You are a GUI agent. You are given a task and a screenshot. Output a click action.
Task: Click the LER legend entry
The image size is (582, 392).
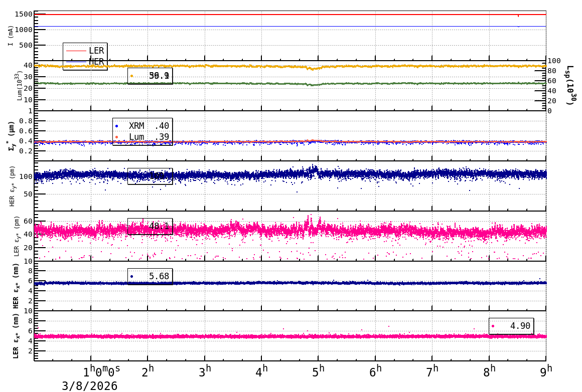(x=85, y=51)
